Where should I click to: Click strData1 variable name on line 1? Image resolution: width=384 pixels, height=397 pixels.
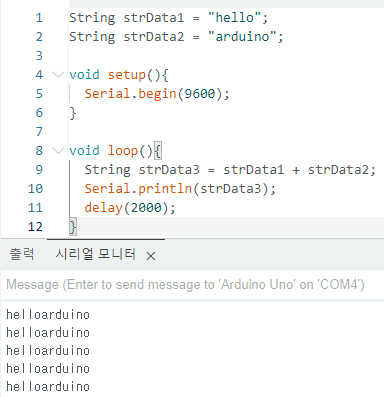[x=154, y=17]
